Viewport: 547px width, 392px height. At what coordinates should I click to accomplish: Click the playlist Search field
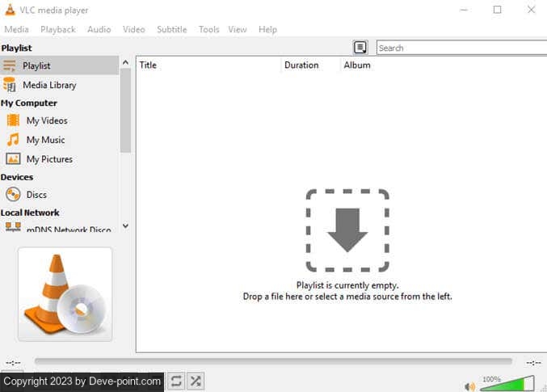(461, 48)
